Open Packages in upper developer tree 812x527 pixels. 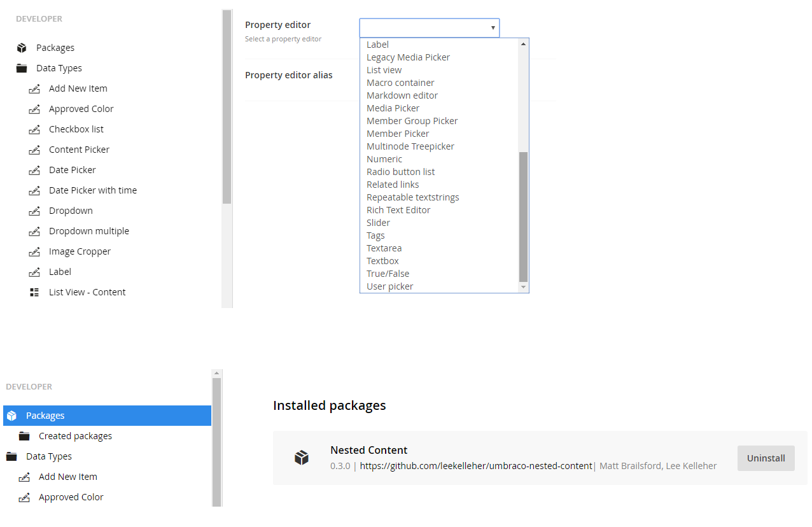55,48
